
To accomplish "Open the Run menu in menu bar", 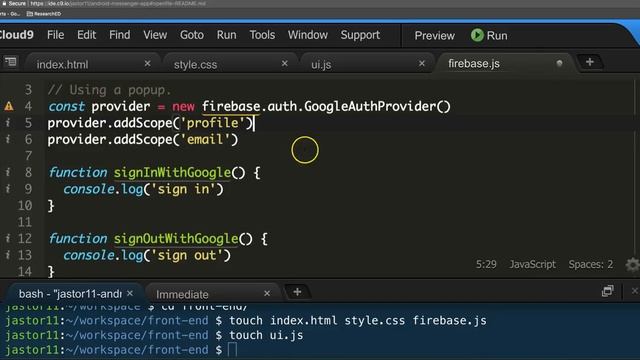I will coord(227,35).
